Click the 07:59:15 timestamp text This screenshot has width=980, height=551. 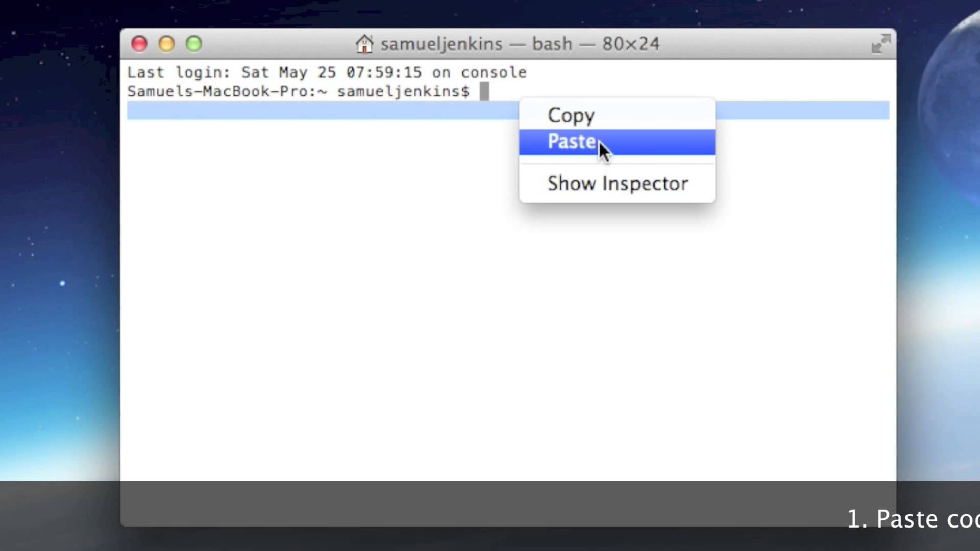point(384,72)
